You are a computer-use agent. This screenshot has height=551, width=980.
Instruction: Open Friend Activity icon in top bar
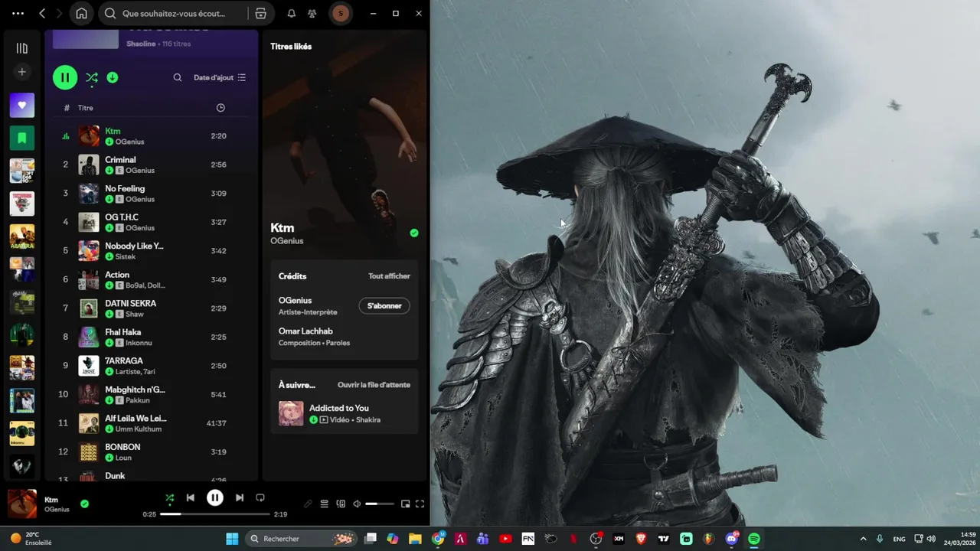click(312, 13)
